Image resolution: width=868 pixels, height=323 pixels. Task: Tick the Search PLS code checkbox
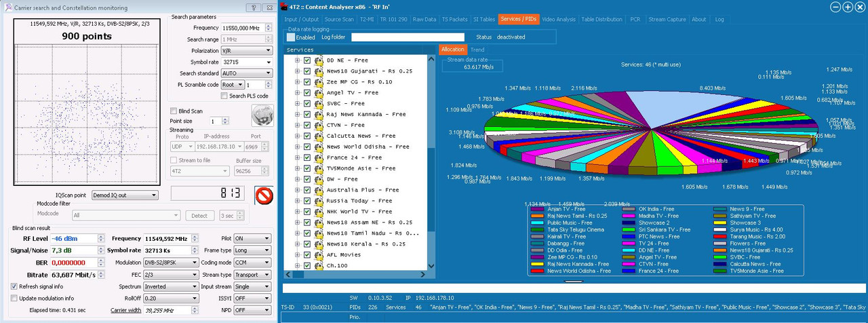click(x=224, y=96)
